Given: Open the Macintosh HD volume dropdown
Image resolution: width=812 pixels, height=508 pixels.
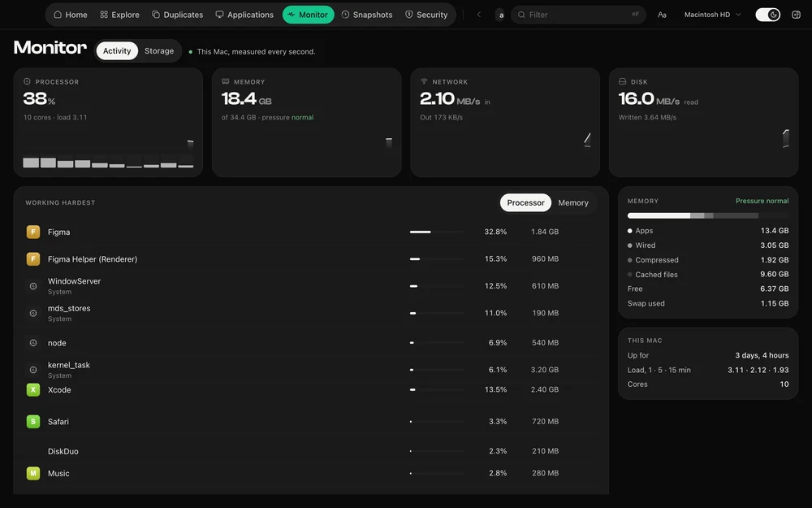Looking at the screenshot, I should coord(712,15).
